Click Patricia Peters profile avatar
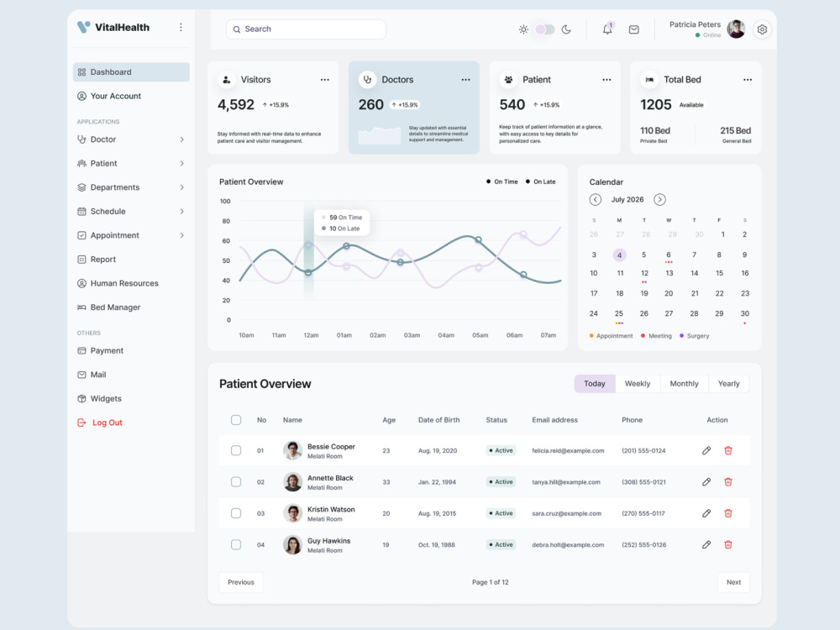The image size is (840, 630). click(736, 29)
